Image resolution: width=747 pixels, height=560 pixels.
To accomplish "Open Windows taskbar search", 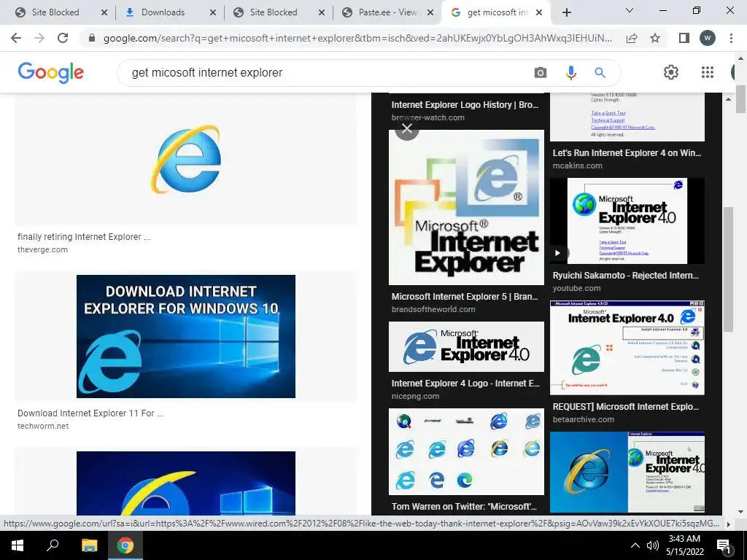I will click(x=53, y=545).
